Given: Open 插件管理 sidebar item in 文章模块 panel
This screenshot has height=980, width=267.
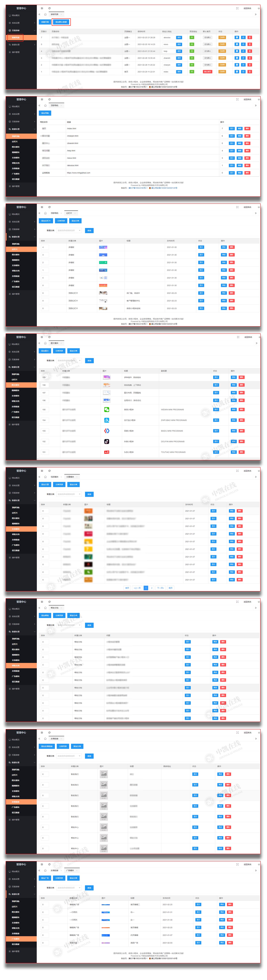Looking at the screenshot, I should tap(21, 558).
